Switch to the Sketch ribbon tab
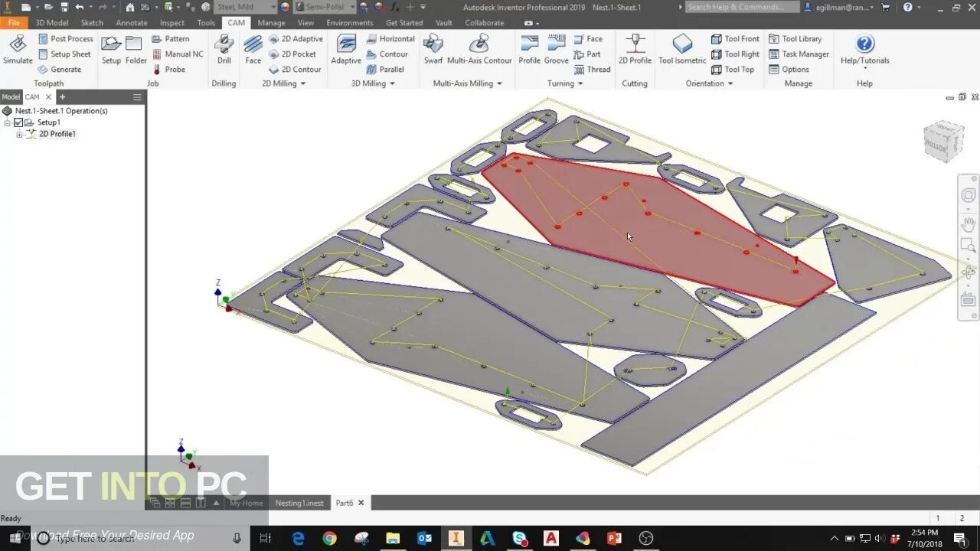The height and width of the screenshot is (551, 980). tap(92, 23)
